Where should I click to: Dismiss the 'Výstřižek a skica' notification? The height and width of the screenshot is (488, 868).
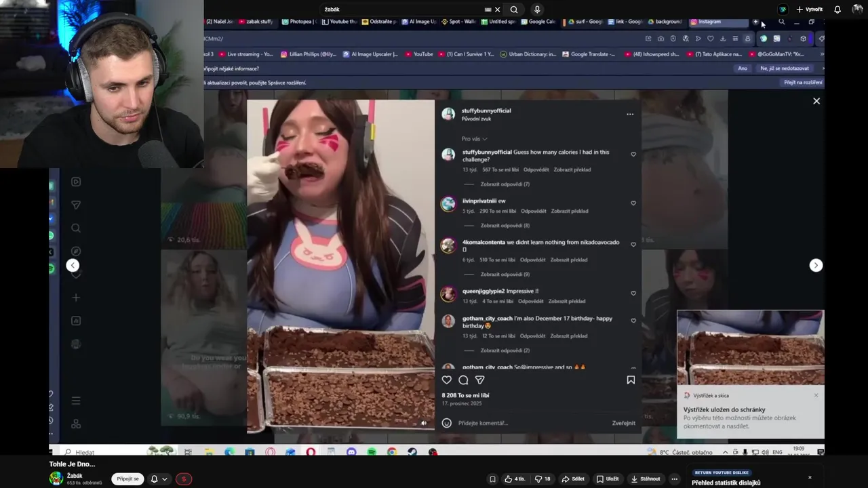tap(816, 395)
